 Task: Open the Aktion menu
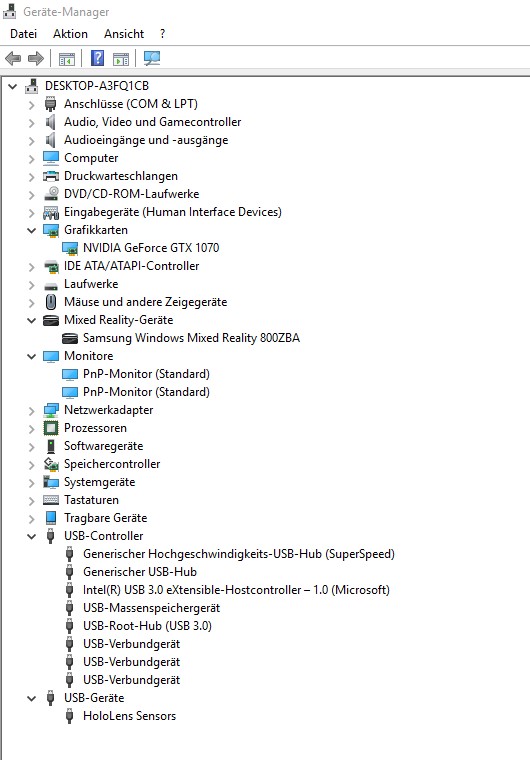[70, 34]
